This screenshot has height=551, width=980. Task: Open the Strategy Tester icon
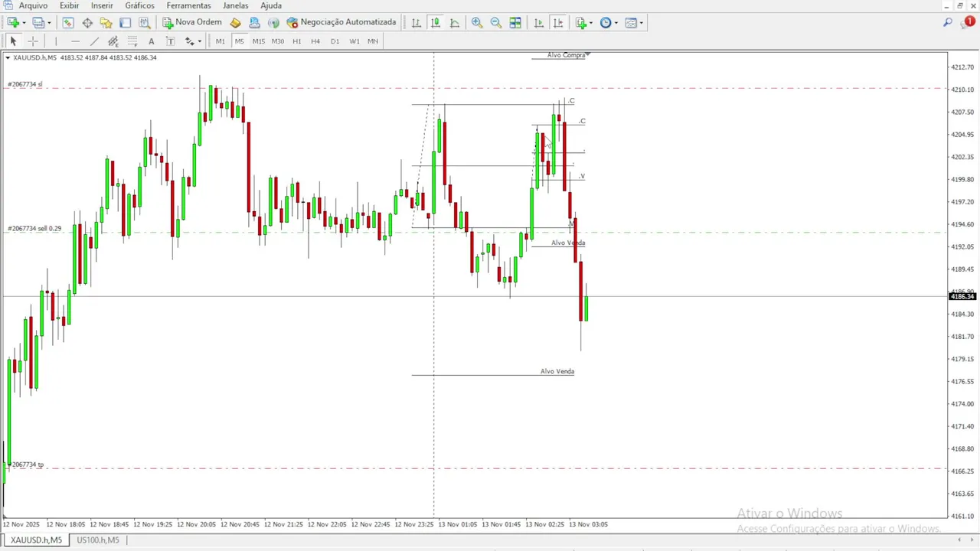(144, 23)
